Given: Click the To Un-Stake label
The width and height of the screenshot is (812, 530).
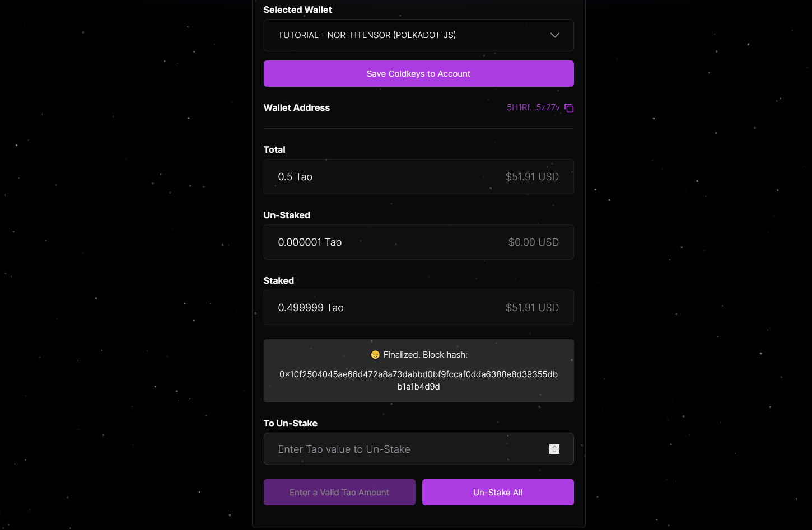Looking at the screenshot, I should point(291,424).
